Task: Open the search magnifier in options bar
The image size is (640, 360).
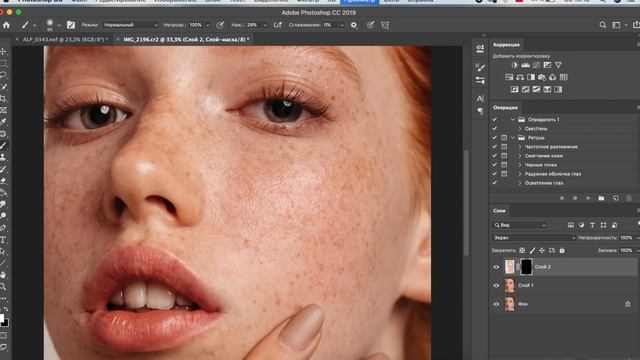Action: click(x=602, y=25)
